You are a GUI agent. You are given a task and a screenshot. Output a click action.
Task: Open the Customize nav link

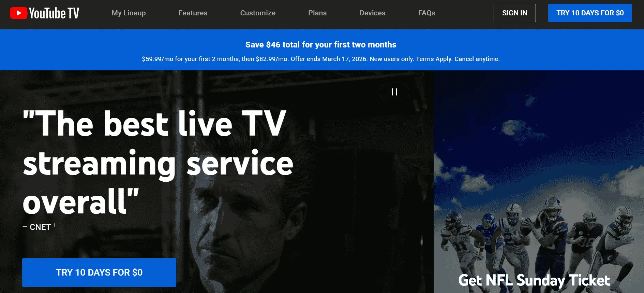pos(258,13)
